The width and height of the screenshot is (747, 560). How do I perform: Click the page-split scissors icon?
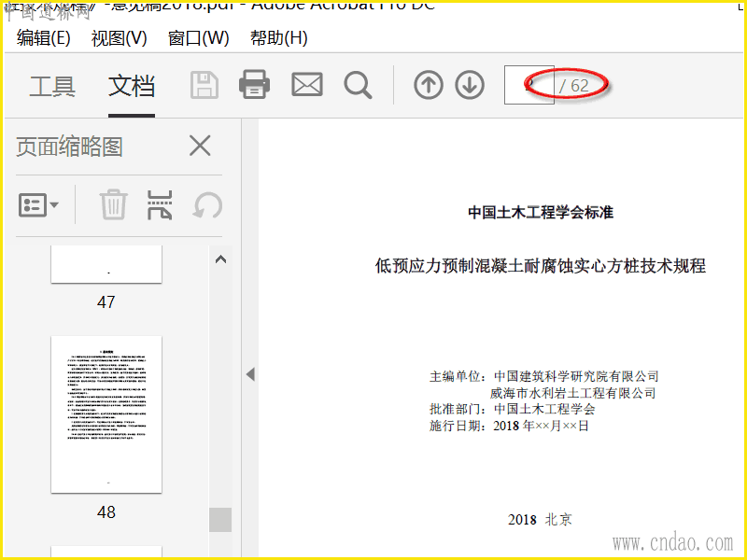pos(160,204)
